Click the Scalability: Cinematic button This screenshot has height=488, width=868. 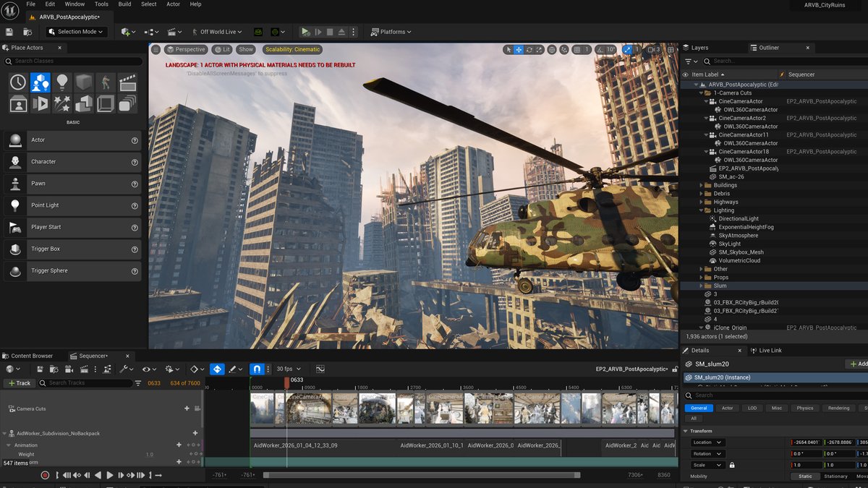coord(292,50)
